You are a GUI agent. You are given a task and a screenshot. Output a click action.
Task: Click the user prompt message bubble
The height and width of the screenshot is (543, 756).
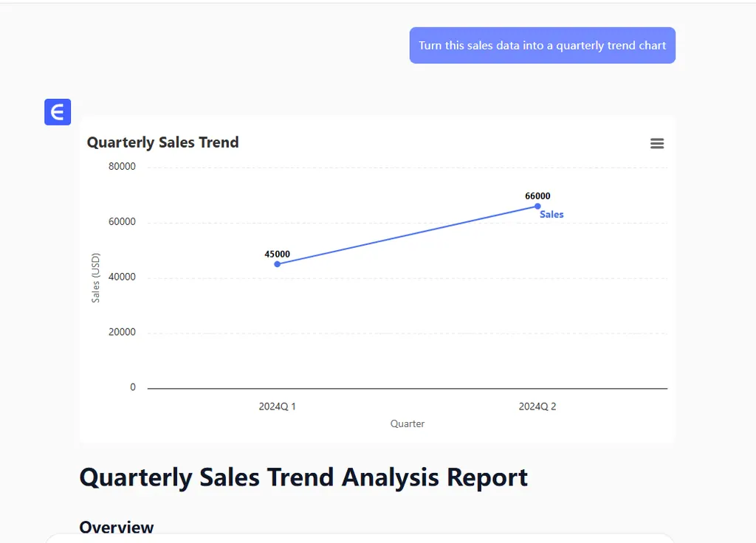542,46
